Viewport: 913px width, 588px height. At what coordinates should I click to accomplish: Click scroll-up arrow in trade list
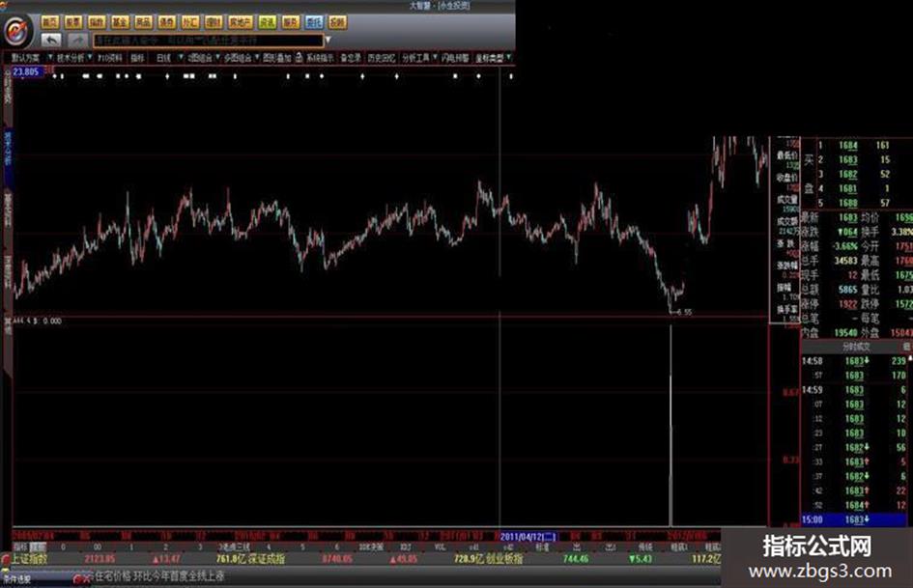[910, 358]
